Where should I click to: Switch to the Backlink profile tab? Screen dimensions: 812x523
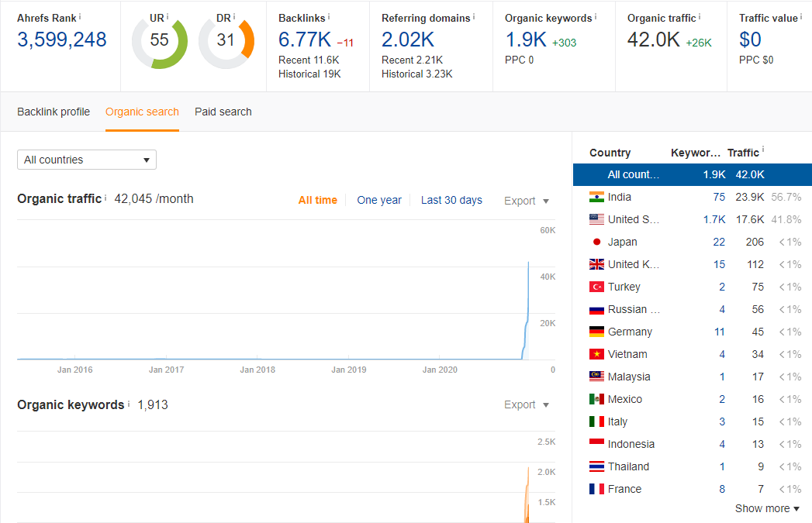(53, 112)
